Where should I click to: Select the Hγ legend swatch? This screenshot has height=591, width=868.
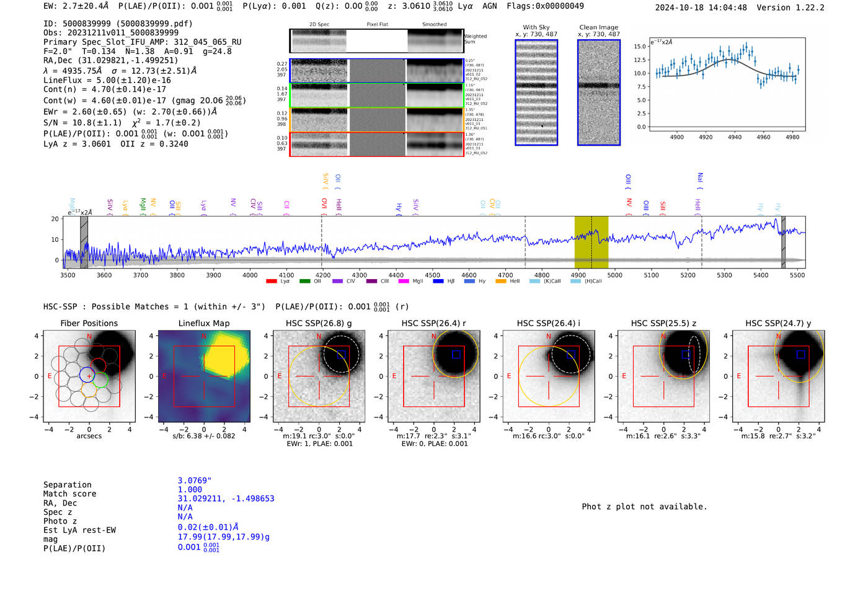469,282
